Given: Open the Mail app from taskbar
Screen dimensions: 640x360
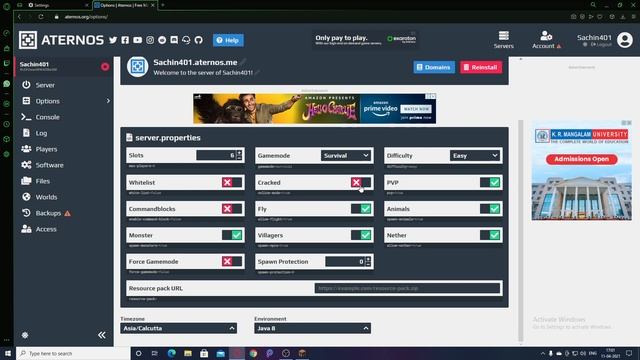Looking at the screenshot, I should [220, 353].
